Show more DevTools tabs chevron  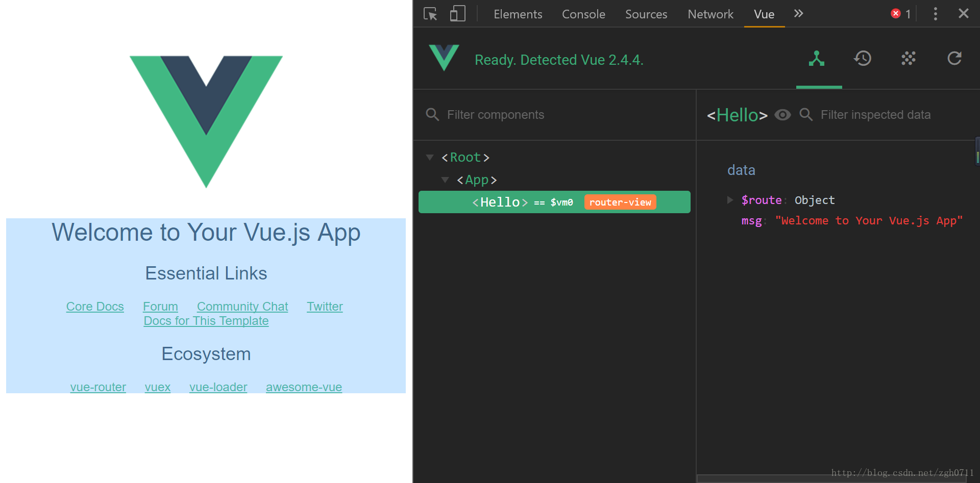point(799,13)
